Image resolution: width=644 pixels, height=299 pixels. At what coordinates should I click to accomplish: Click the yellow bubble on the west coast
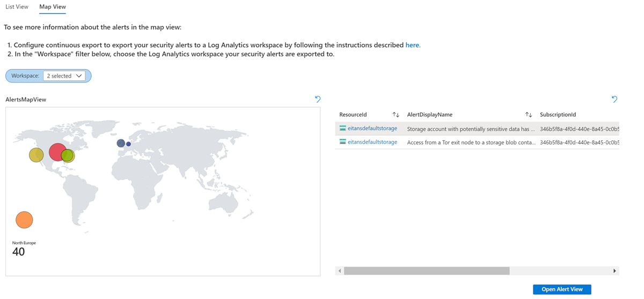(x=36, y=155)
